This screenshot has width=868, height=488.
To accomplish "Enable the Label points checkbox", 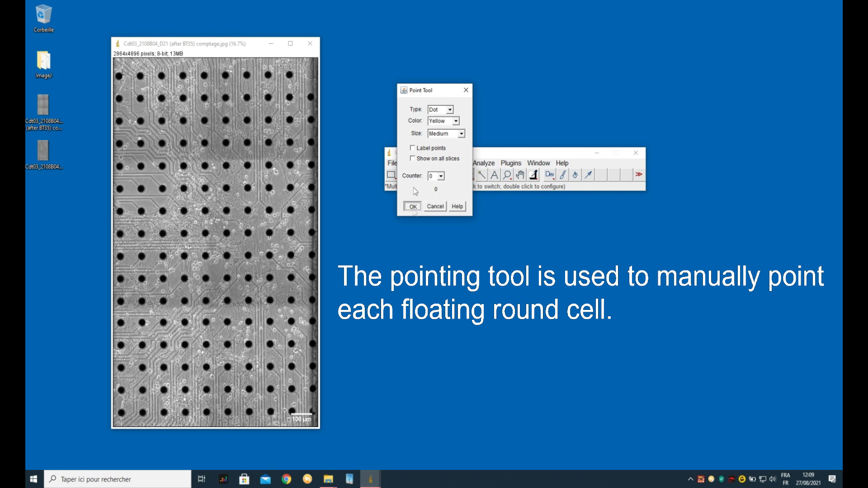I will (412, 148).
